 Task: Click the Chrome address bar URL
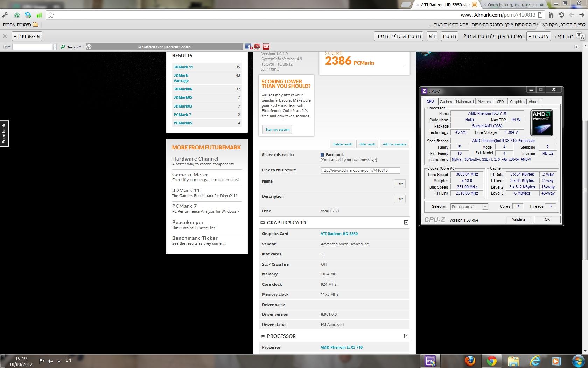click(x=498, y=15)
